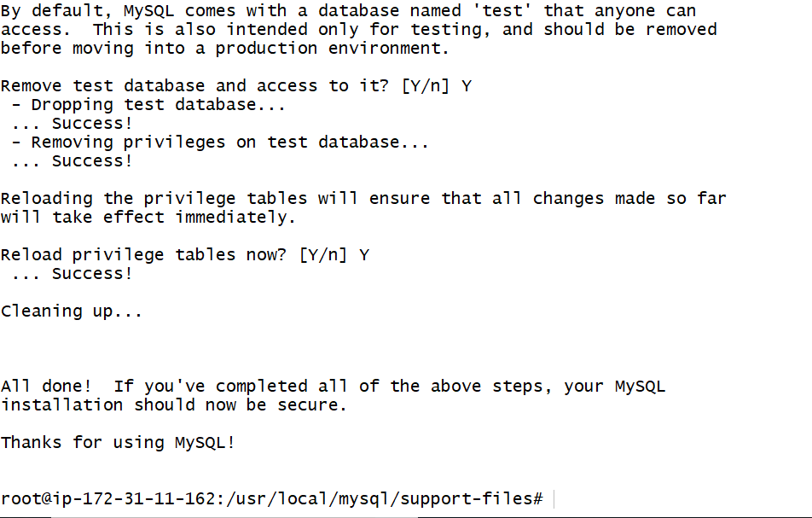Click the Y answer on the Remove test database line
812x518 pixels.
(x=467, y=86)
